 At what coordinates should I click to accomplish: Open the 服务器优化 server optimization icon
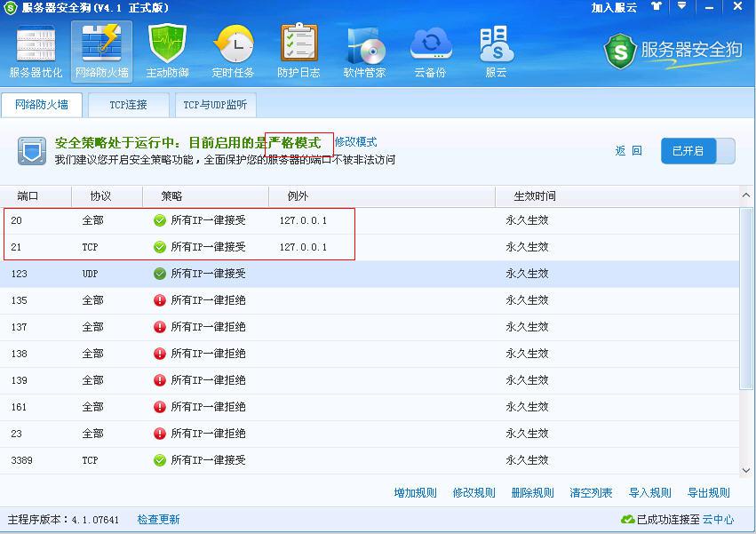click(36, 51)
